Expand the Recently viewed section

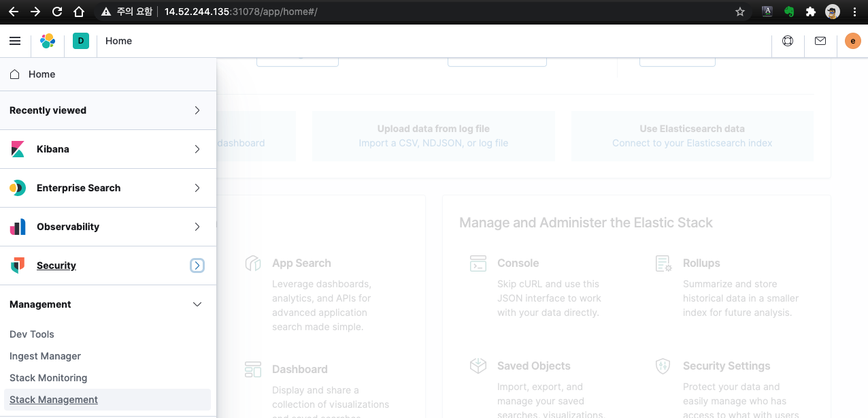click(197, 110)
